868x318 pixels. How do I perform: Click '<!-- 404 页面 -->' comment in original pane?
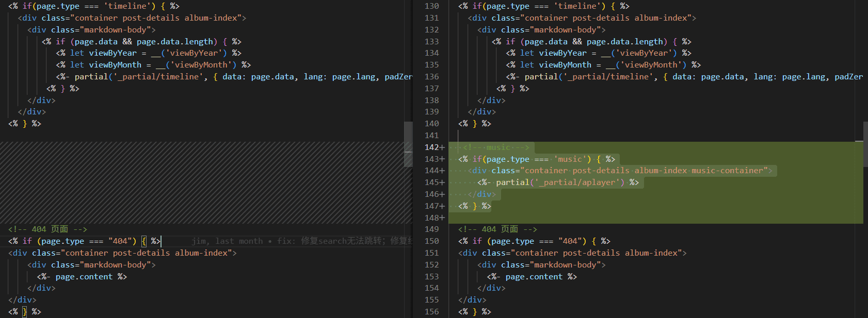[x=47, y=229]
